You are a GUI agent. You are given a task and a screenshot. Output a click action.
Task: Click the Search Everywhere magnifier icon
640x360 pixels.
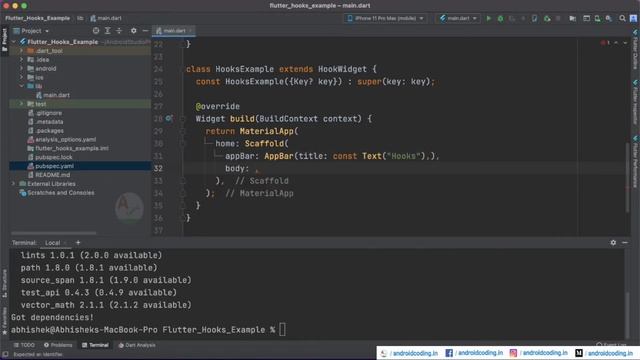622,18
